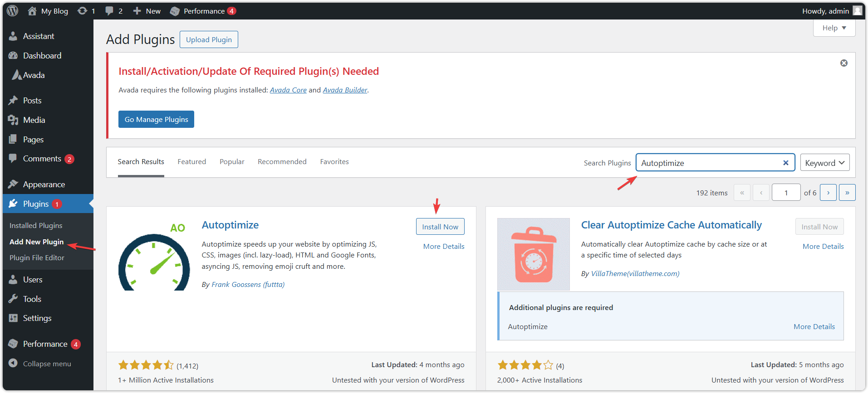Open Clear Autoptimize Cache Automatically title

672,225
